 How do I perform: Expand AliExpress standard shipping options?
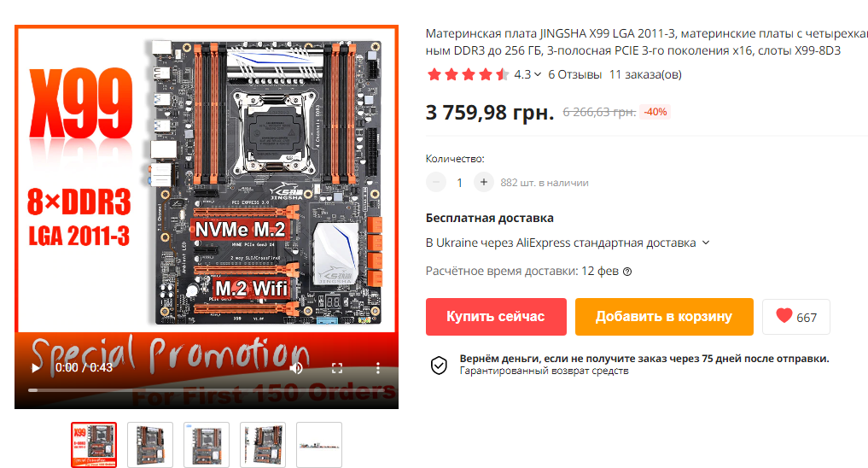point(706,243)
